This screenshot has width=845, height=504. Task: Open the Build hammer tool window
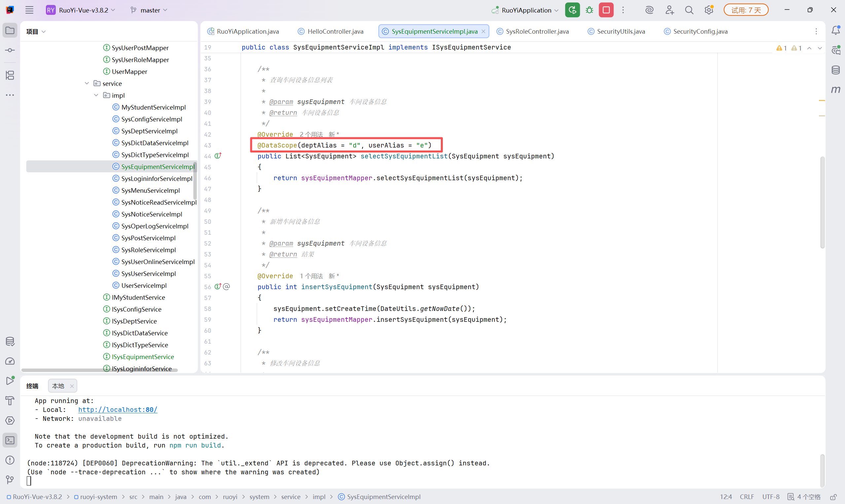coord(10,401)
